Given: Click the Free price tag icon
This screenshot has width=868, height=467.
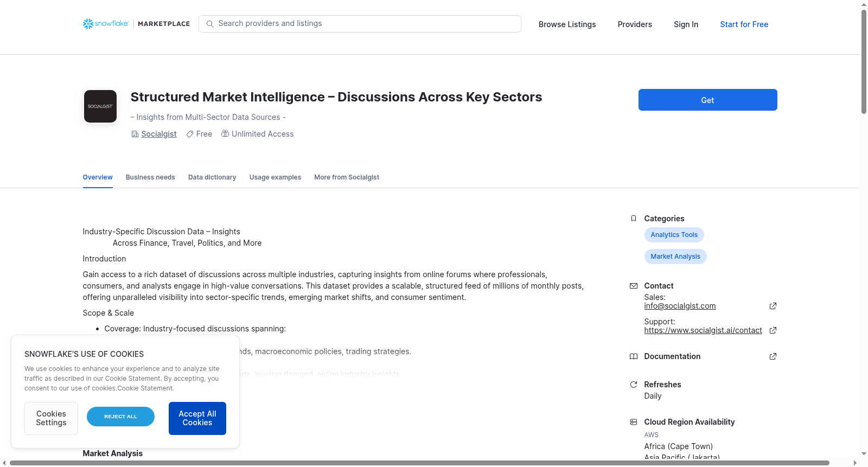Looking at the screenshot, I should pyautogui.click(x=190, y=134).
